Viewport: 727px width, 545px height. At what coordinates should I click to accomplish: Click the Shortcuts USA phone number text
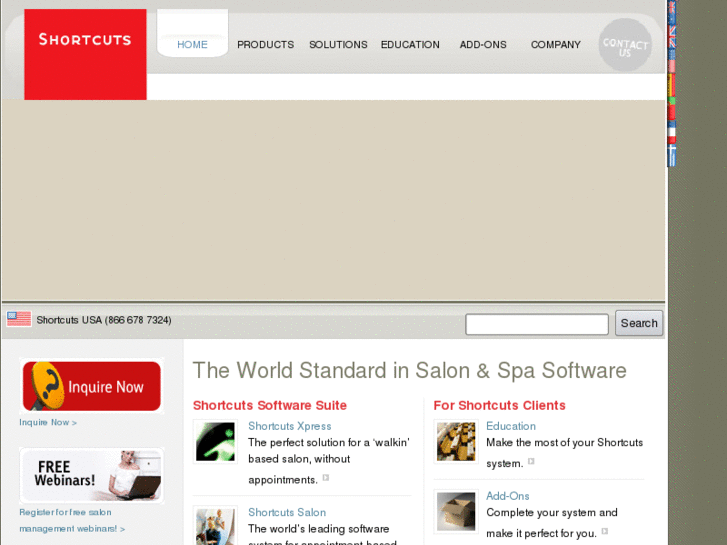pos(104,320)
